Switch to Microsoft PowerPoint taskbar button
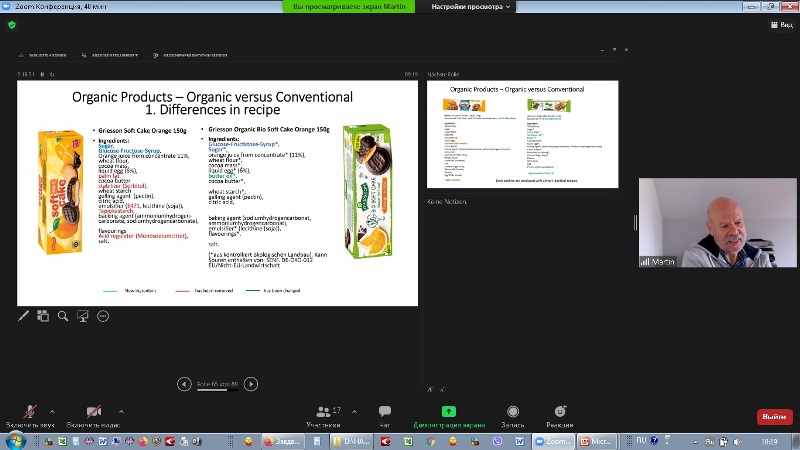 point(599,441)
